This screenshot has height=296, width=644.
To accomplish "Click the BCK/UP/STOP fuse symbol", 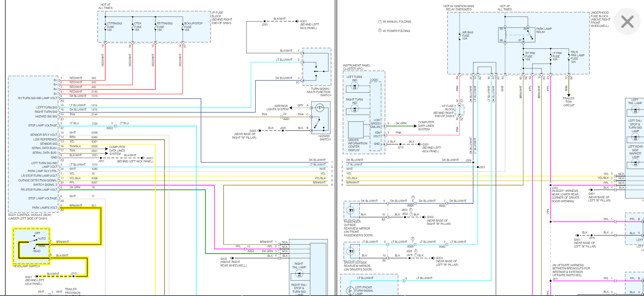I will 183,27.
